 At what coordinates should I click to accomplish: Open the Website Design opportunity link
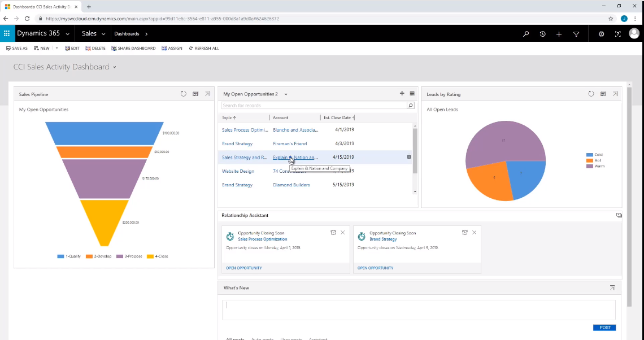238,171
